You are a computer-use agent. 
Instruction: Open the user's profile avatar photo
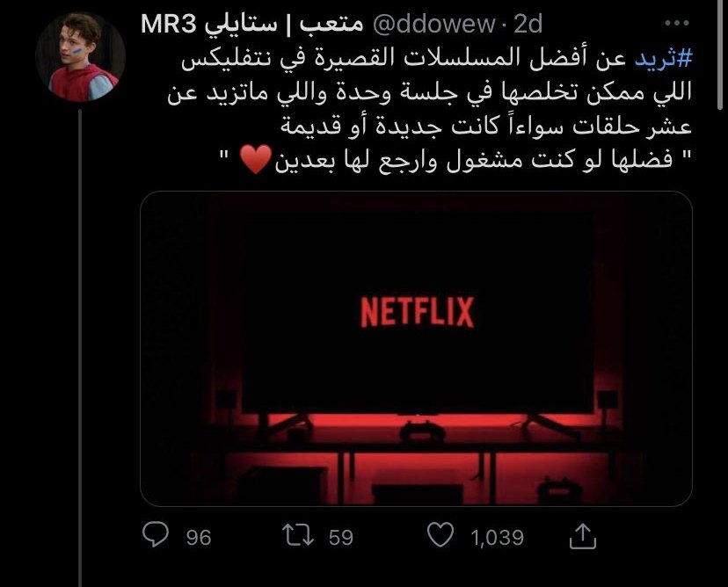click(x=80, y=57)
